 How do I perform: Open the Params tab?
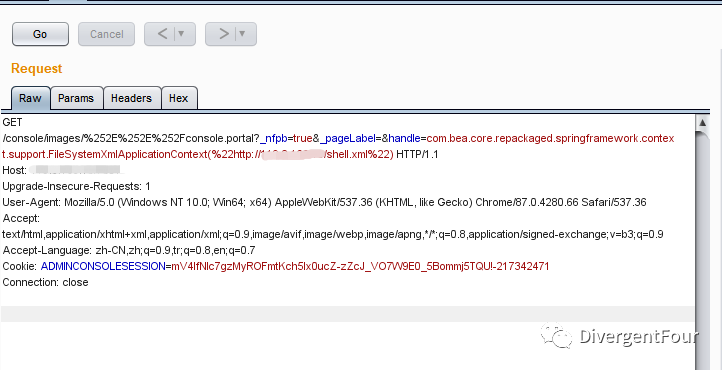pyautogui.click(x=76, y=98)
